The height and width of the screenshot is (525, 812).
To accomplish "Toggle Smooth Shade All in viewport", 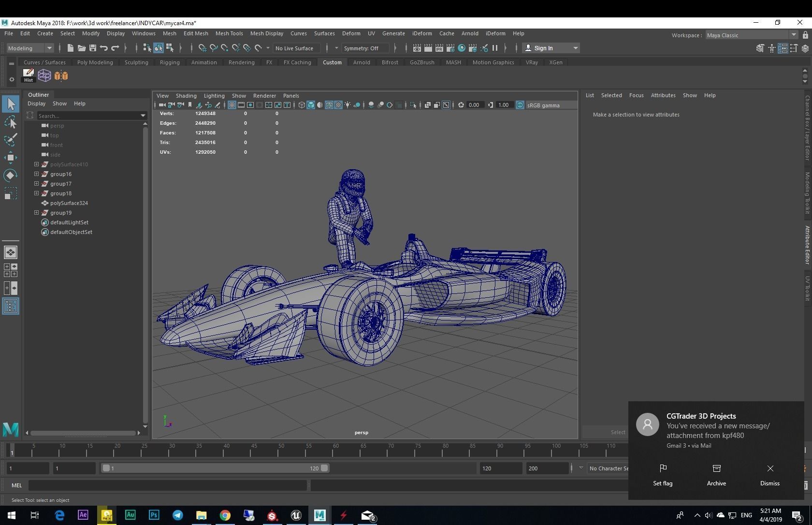I will click(311, 105).
